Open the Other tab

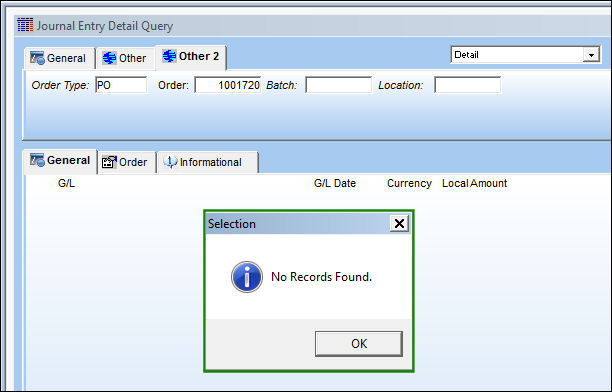[125, 59]
